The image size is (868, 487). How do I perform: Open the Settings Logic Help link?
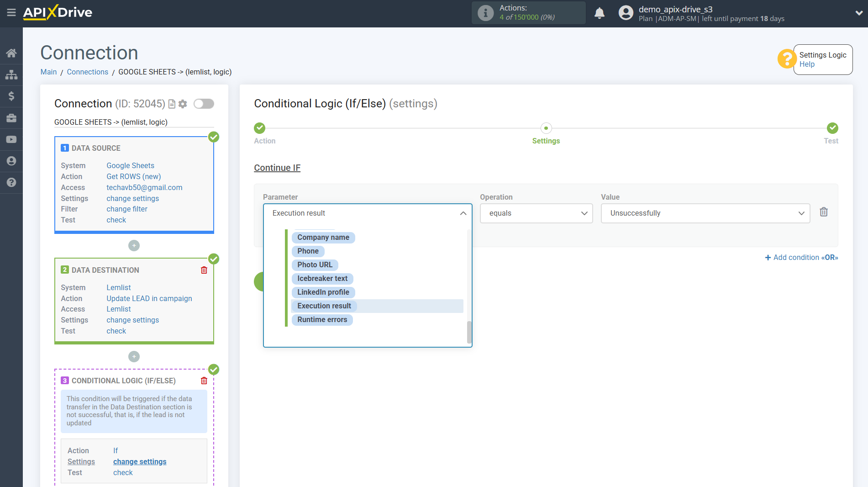pyautogui.click(x=807, y=64)
